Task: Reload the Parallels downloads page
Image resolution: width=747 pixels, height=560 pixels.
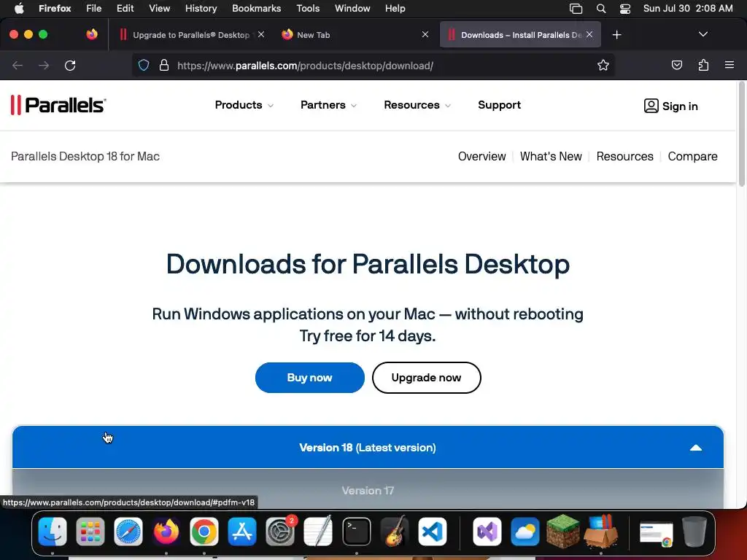Action: [70, 65]
